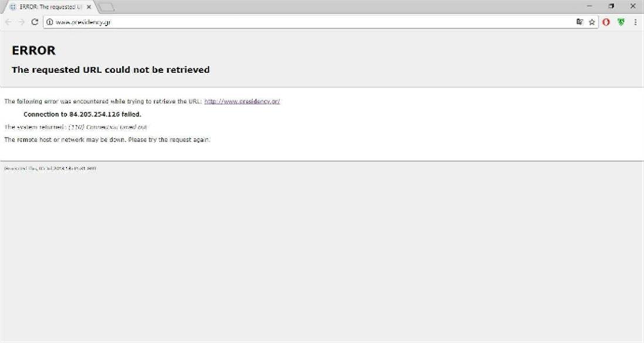Follow the http://www.presidency.gr/ link

pos(242,101)
